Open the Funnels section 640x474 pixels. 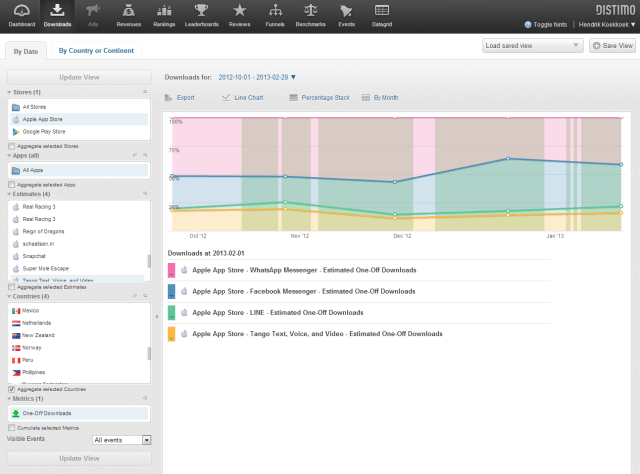coord(274,13)
